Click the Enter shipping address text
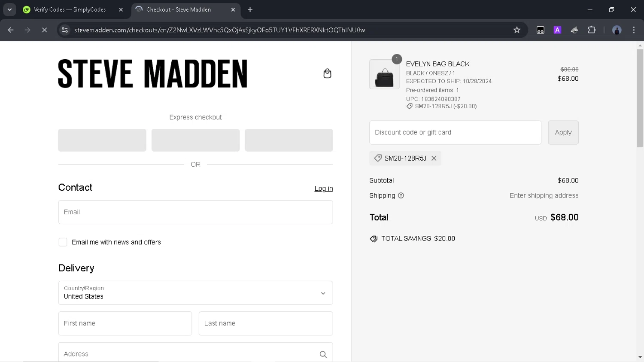This screenshot has height=362, width=644. point(544,196)
